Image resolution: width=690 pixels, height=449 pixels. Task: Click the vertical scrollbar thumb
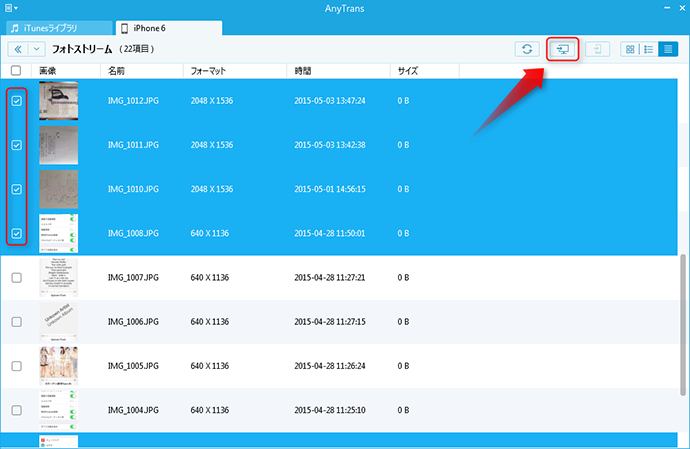pyautogui.click(x=683, y=325)
